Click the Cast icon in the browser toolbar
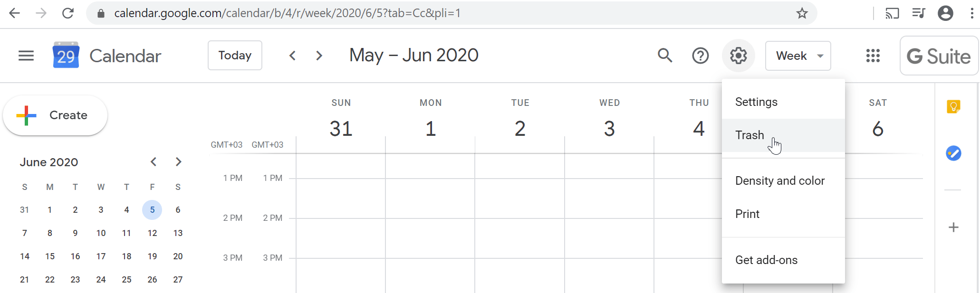980x293 pixels. point(893,13)
